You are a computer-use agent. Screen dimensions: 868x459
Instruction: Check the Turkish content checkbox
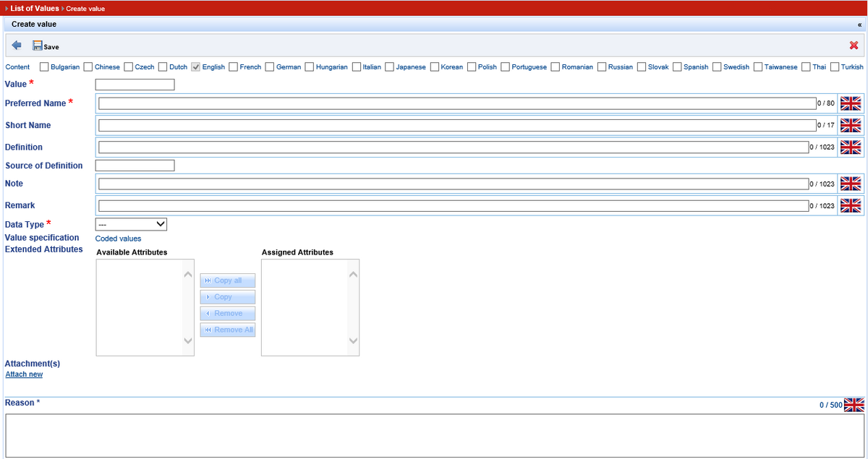pyautogui.click(x=835, y=67)
